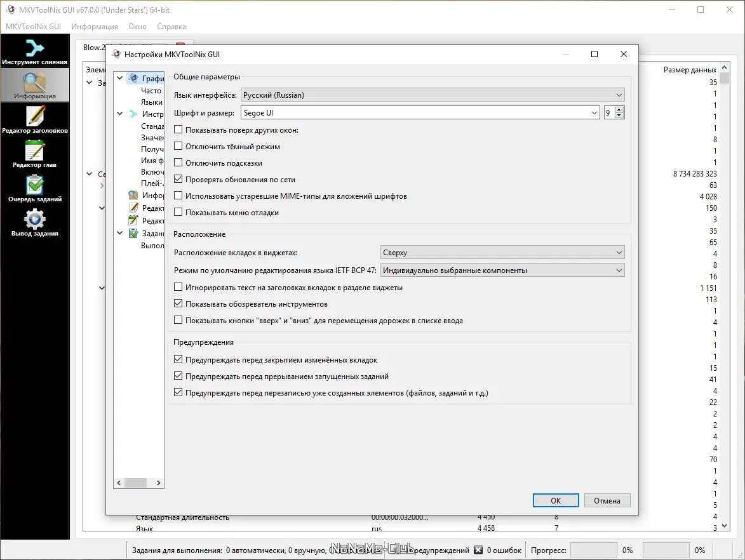Toggle Отключить тёмный режим checkbox
The height and width of the screenshot is (560, 745).
178,146
